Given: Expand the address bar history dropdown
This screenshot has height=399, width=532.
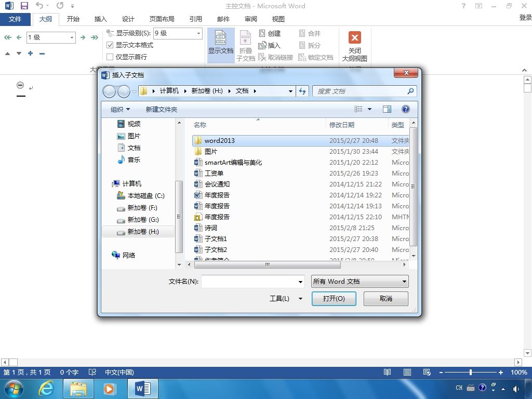Looking at the screenshot, I should (x=290, y=91).
